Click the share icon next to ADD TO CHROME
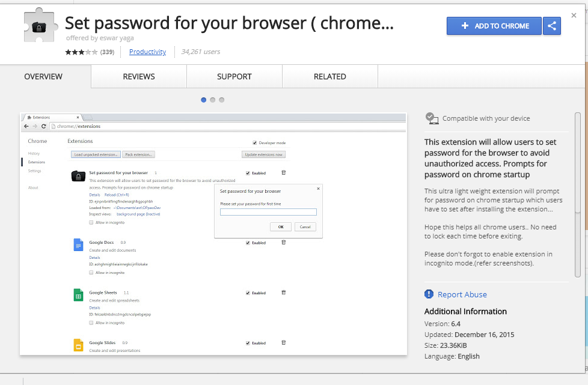588x385 pixels. (551, 26)
